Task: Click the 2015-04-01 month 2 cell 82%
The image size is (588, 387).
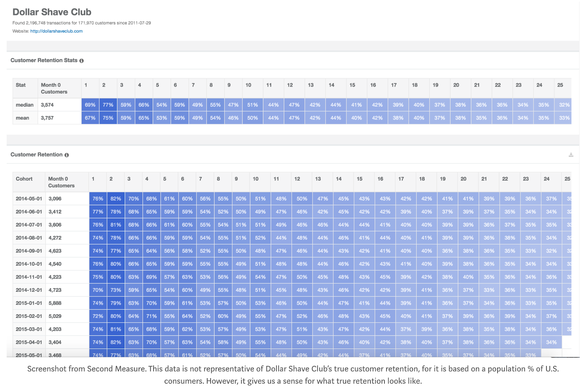Action: pyautogui.click(x=116, y=342)
